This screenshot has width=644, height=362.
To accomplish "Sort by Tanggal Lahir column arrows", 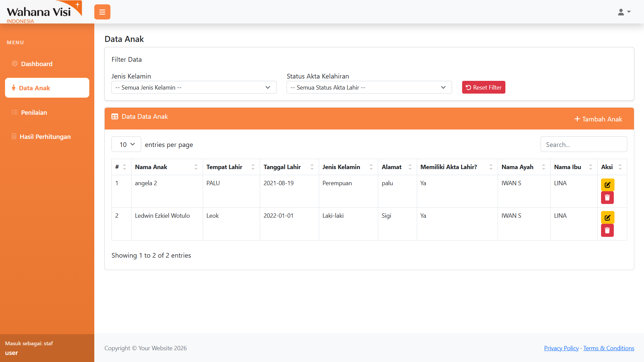I will (x=312, y=167).
